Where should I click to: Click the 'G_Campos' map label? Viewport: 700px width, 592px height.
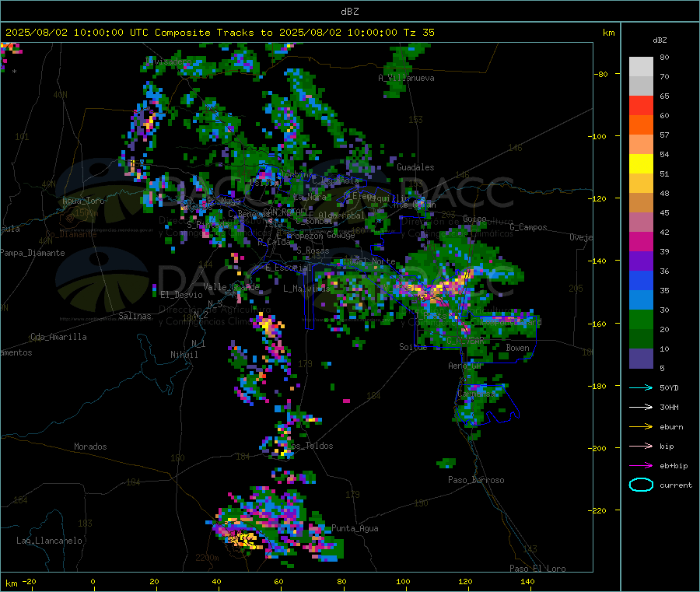tap(528, 227)
